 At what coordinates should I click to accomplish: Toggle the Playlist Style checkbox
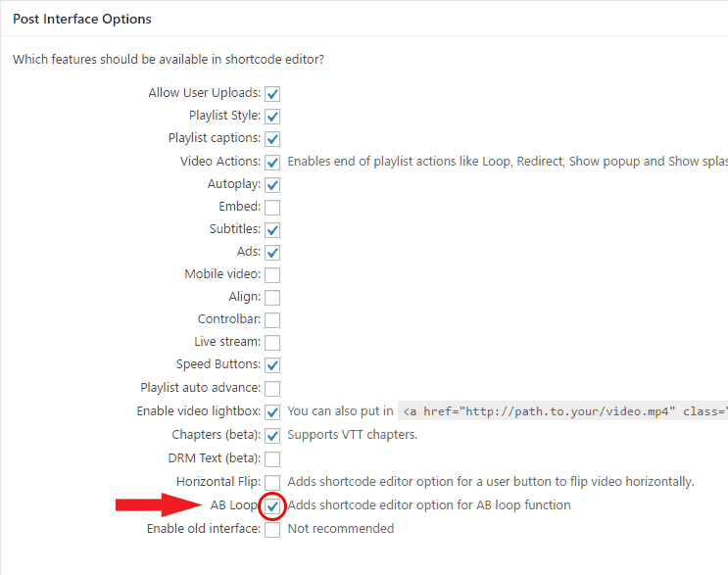coord(272,116)
